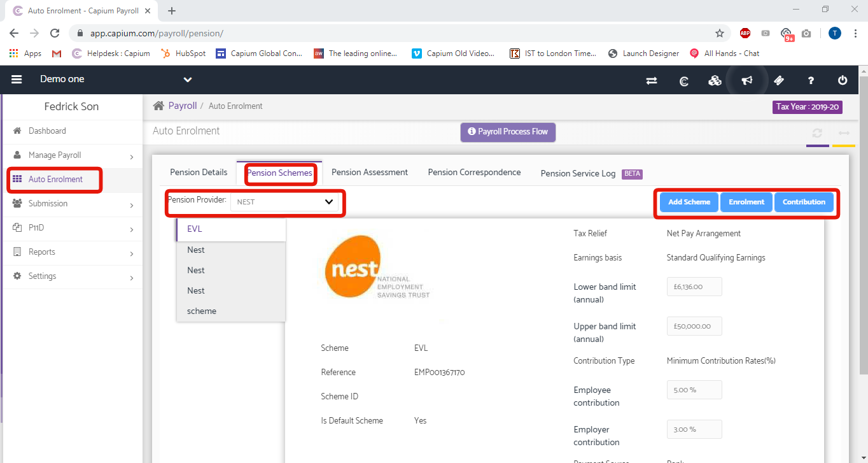Viewport: 868px width, 463px height.
Task: Open the Pension Provider NEST dropdown
Action: pyautogui.click(x=285, y=202)
